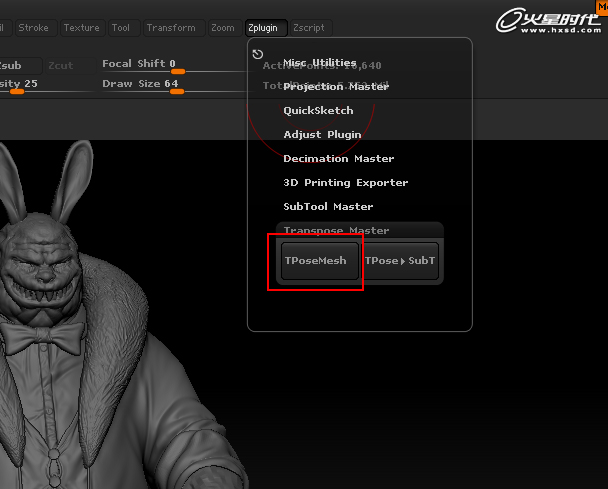Expand Projection Master section
The width and height of the screenshot is (608, 489).
pyautogui.click(x=336, y=87)
